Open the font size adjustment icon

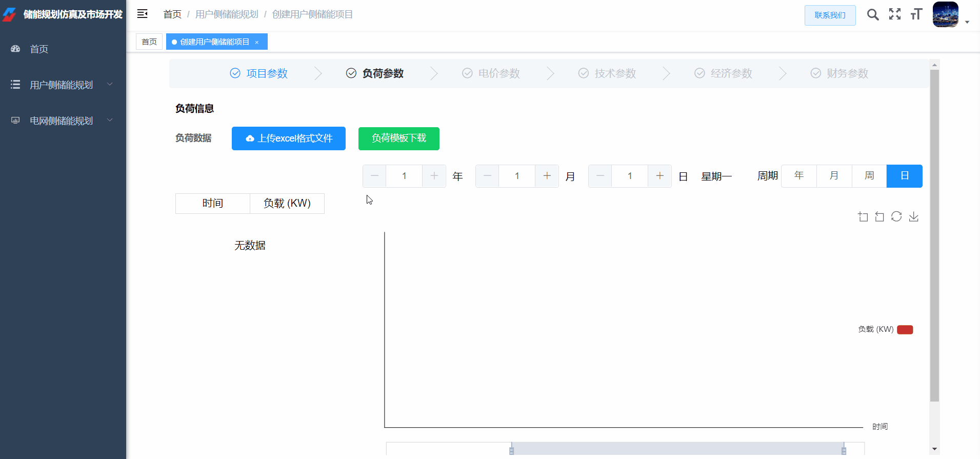916,14
